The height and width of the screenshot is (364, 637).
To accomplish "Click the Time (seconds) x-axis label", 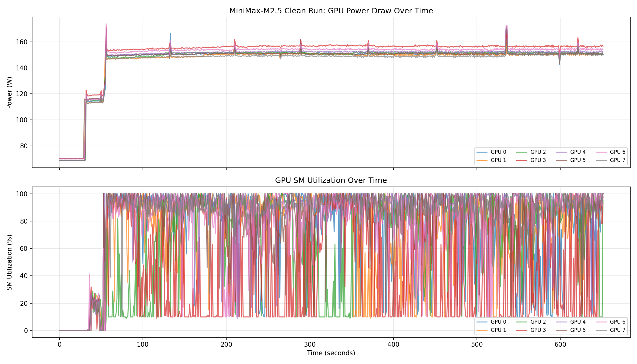I will [331, 353].
